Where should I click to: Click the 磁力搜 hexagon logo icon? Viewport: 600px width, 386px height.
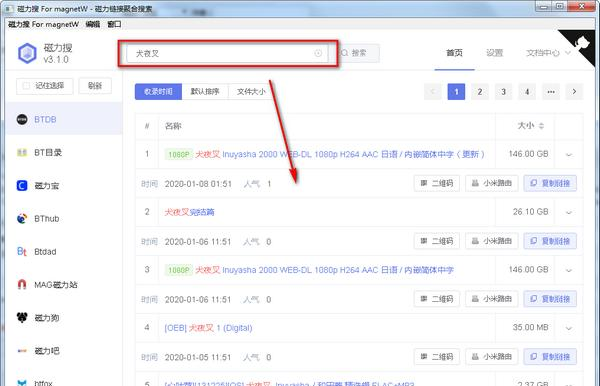[x=27, y=53]
